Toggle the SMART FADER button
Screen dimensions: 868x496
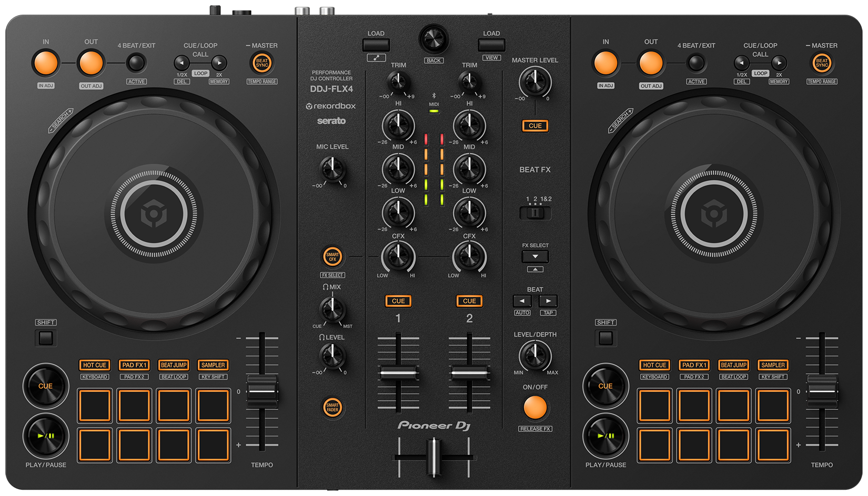(x=332, y=407)
